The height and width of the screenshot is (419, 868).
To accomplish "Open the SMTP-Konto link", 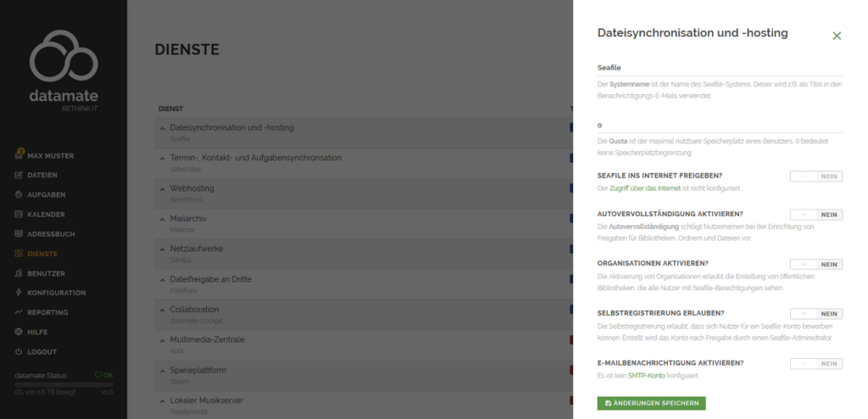I will [x=646, y=376].
